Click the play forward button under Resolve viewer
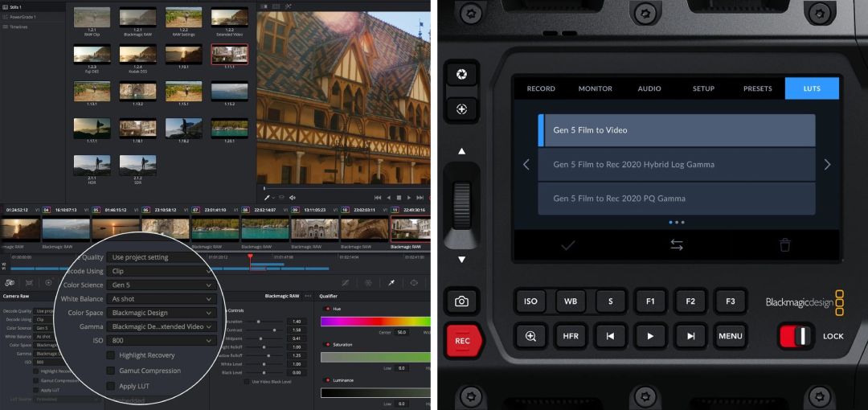The image size is (868, 410). tap(409, 197)
